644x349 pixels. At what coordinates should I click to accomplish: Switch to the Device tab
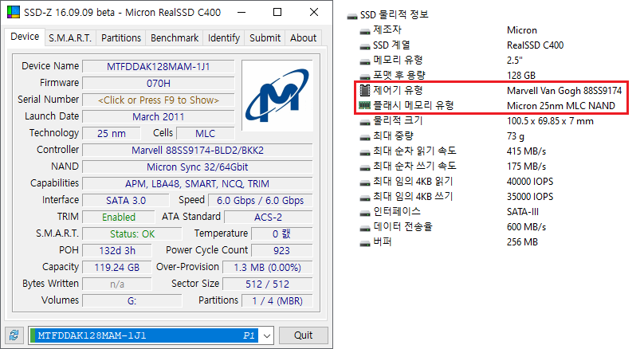click(25, 37)
